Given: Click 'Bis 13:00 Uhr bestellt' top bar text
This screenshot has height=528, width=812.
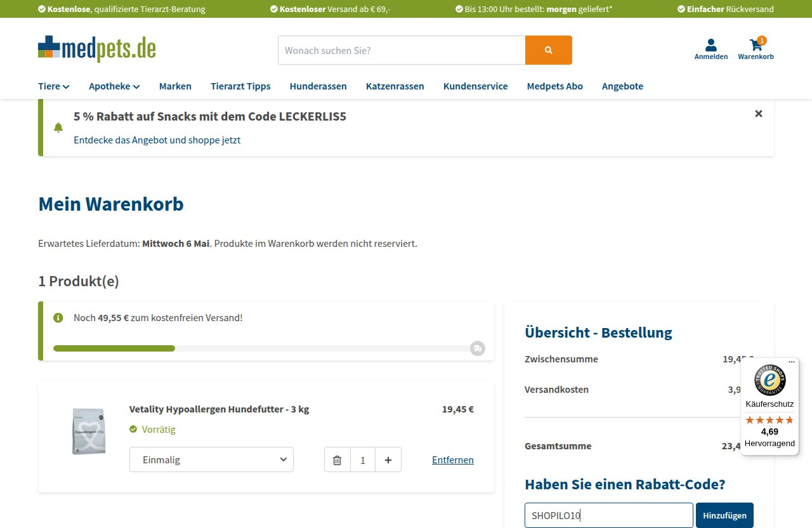Looking at the screenshot, I should coord(539,9).
